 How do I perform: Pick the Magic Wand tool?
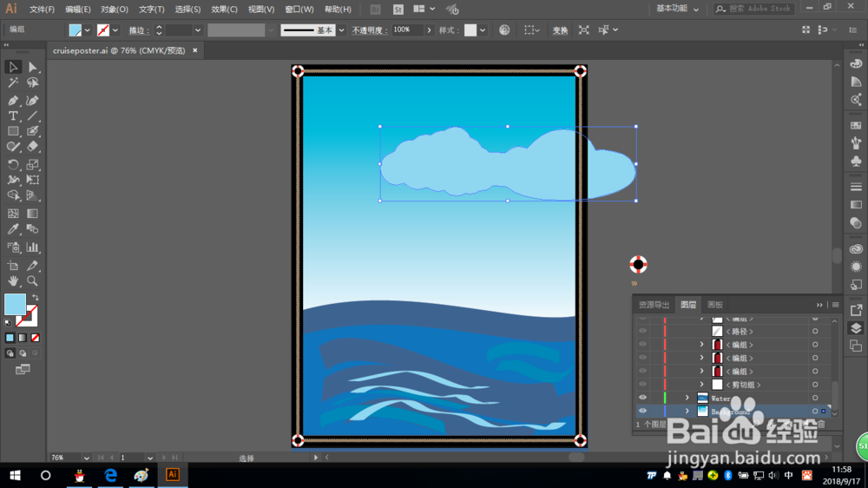pos(13,82)
